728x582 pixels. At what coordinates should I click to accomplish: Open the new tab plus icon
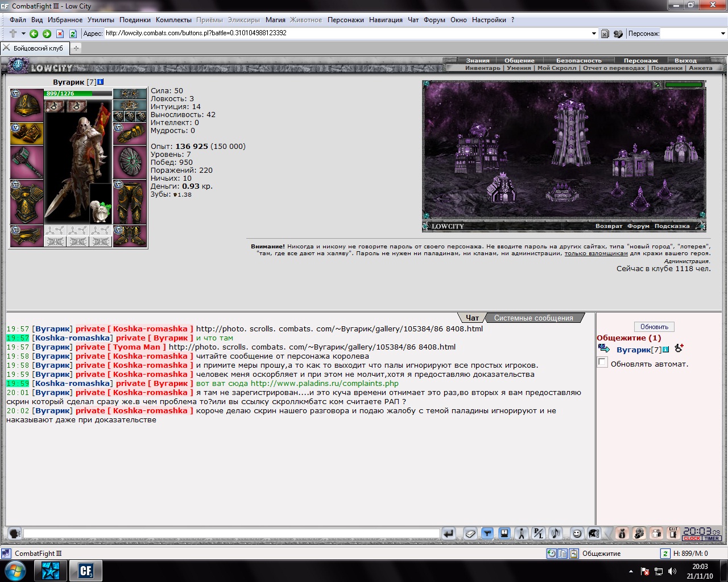tap(76, 48)
